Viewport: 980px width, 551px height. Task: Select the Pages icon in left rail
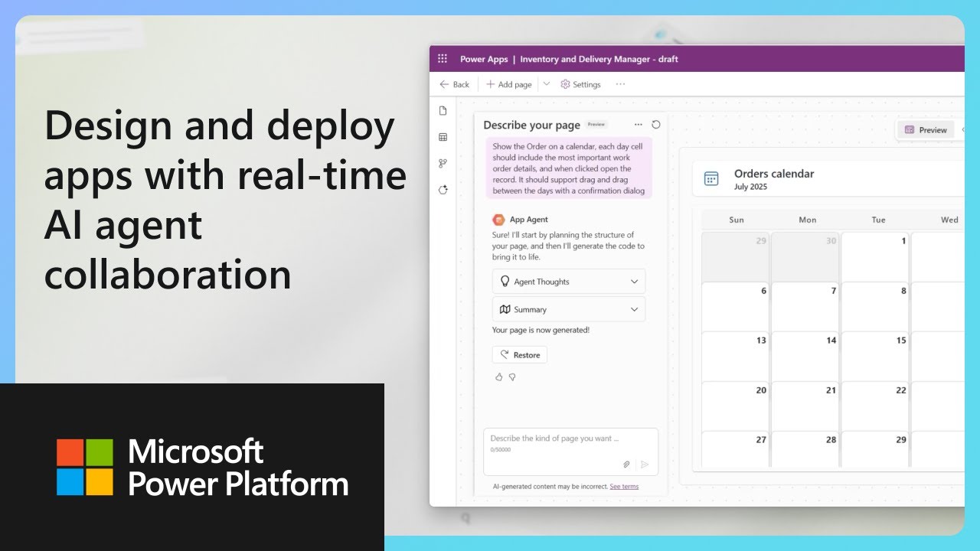pyautogui.click(x=443, y=111)
